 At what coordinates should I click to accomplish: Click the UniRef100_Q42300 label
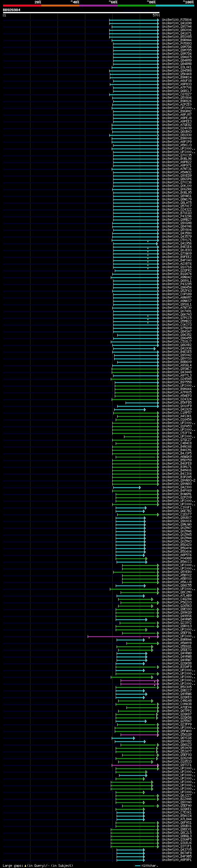coord(176,487)
